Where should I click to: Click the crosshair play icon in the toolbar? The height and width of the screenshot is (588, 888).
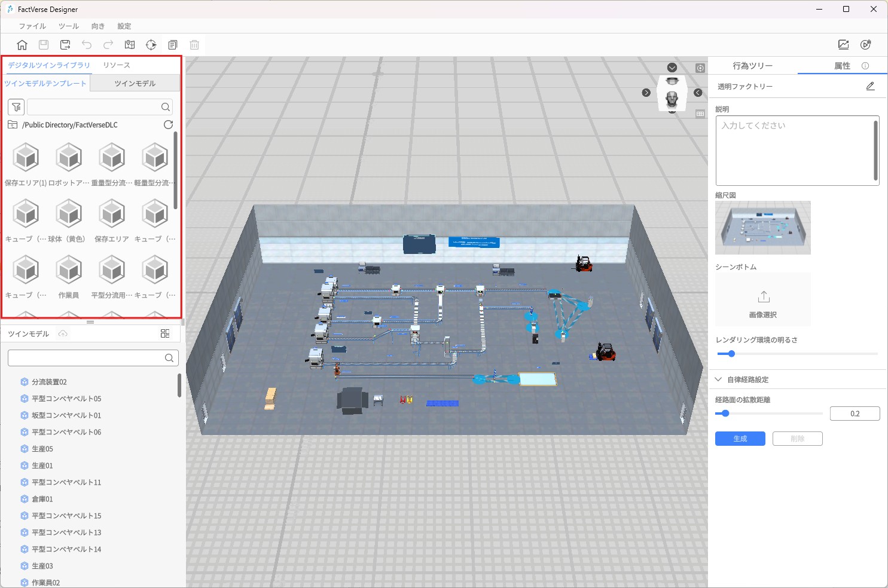(x=151, y=45)
